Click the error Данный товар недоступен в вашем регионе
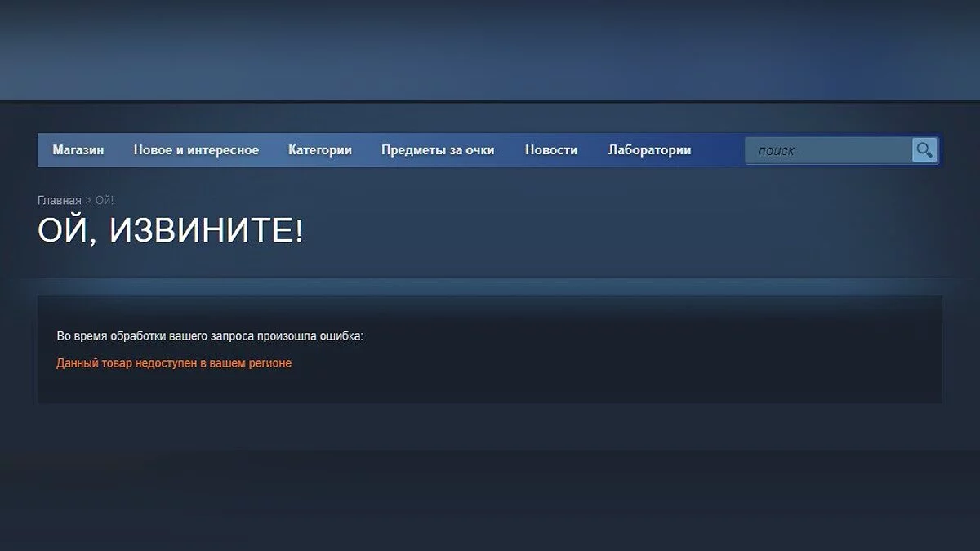The width and height of the screenshot is (980, 551). click(174, 363)
